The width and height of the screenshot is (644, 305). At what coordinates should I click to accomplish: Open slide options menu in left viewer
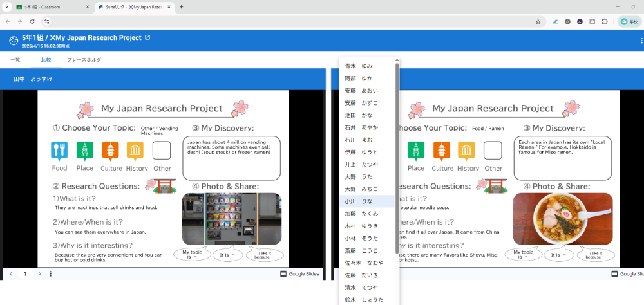coord(51,274)
